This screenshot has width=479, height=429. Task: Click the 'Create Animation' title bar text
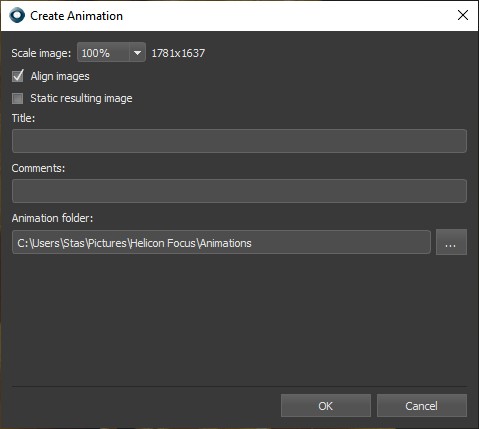(x=77, y=16)
